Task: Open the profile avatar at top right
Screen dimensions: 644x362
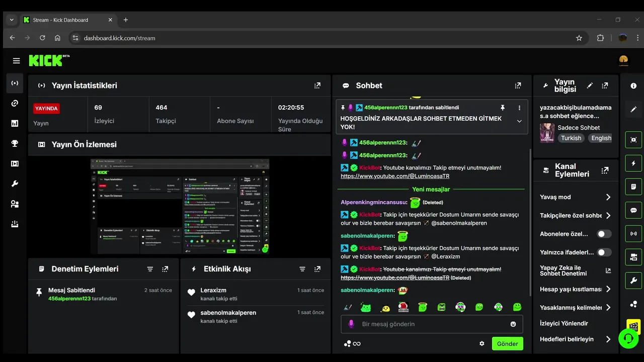Action: pos(623,61)
